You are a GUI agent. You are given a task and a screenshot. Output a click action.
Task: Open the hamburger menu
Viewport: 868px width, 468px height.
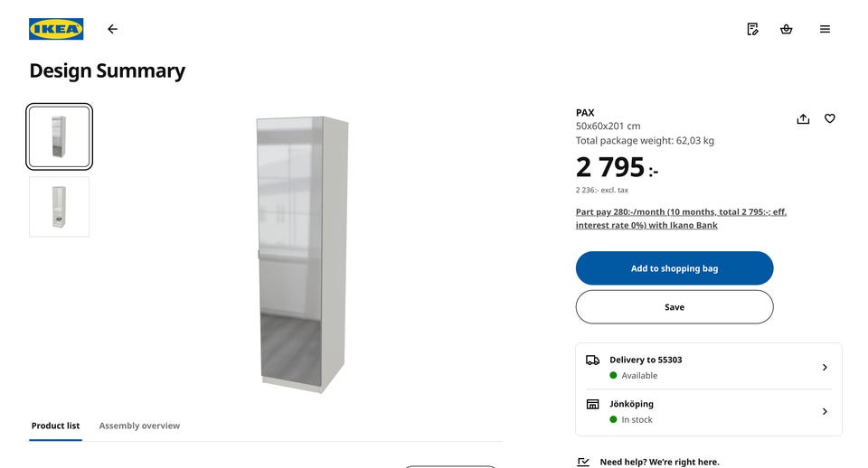coord(825,29)
